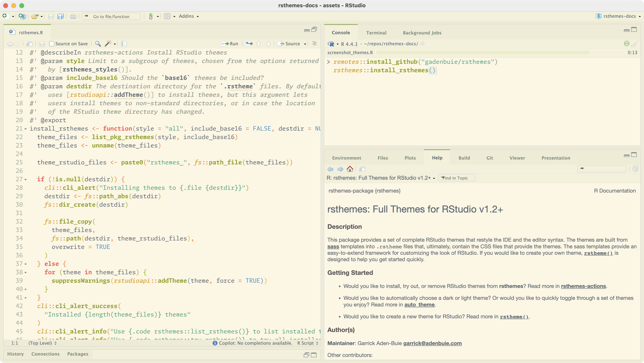This screenshot has height=363, width=644.
Task: Open the rsthemes-actions help link
Action: (x=583, y=286)
